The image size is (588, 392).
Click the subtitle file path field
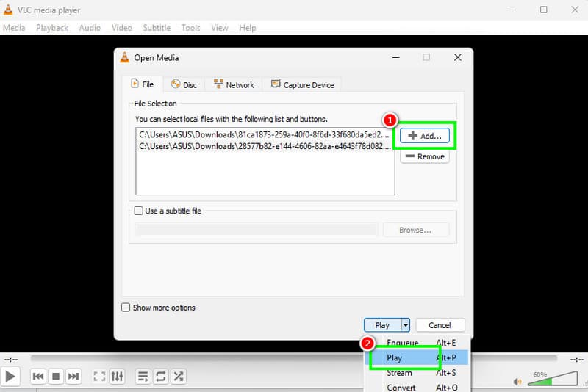(x=257, y=230)
